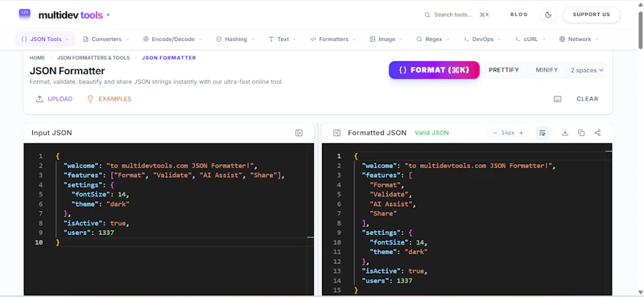The height and width of the screenshot is (297, 644).
Task: Open the Text tools menu
Action: 283,39
